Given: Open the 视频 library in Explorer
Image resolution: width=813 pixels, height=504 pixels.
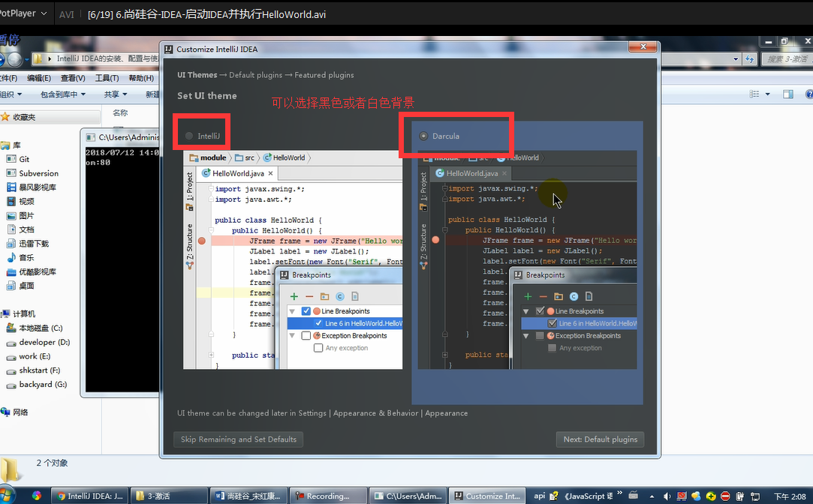Looking at the screenshot, I should coord(26,201).
